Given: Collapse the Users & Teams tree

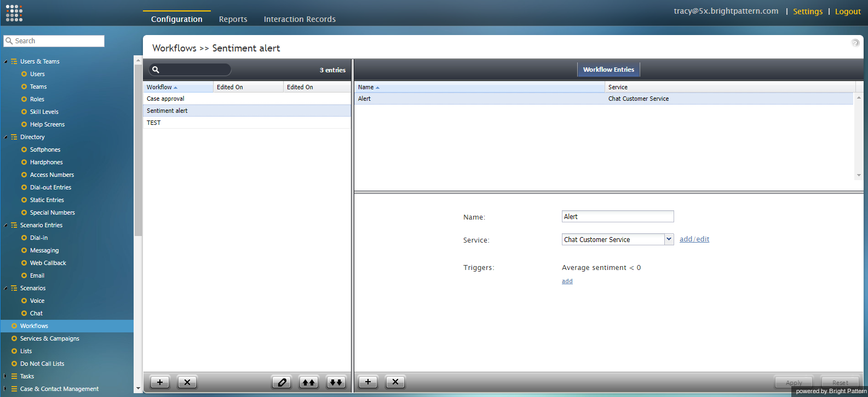Looking at the screenshot, I should (x=6, y=61).
